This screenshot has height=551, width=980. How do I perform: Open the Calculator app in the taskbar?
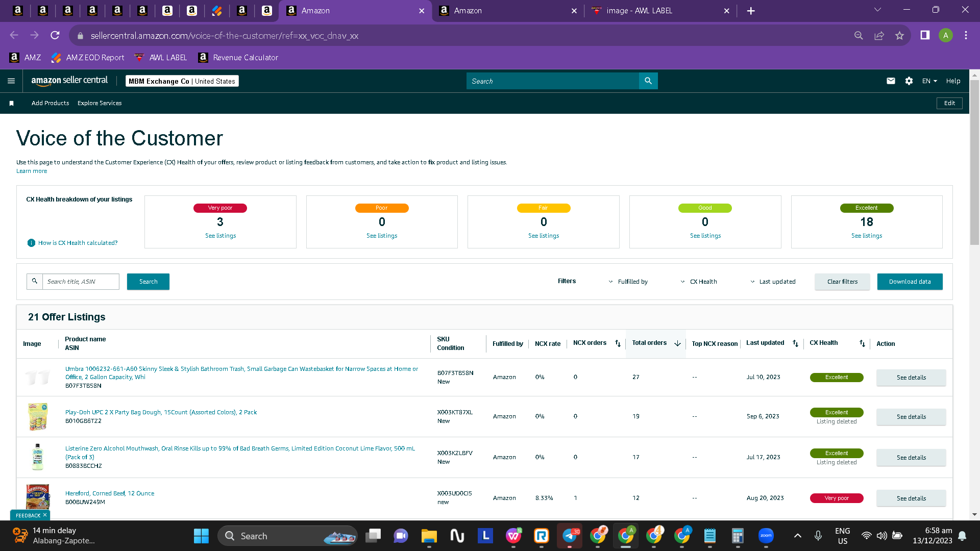point(738,536)
